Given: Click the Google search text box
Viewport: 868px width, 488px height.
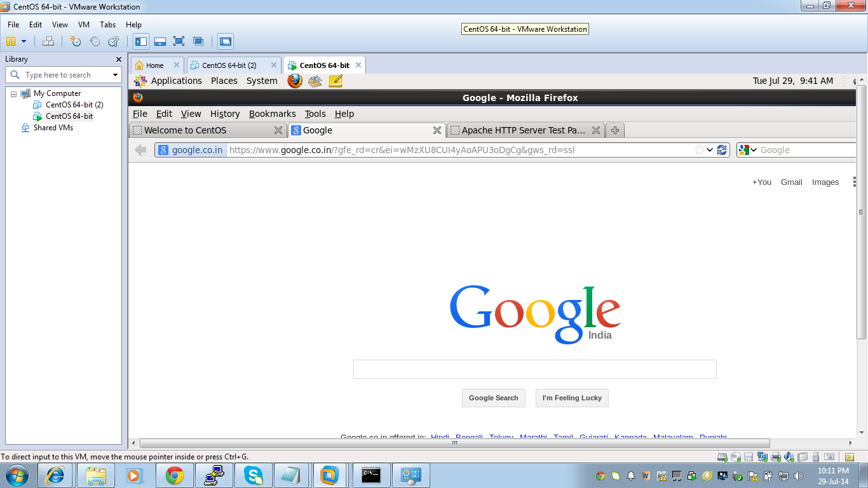Looking at the screenshot, I should tap(535, 369).
